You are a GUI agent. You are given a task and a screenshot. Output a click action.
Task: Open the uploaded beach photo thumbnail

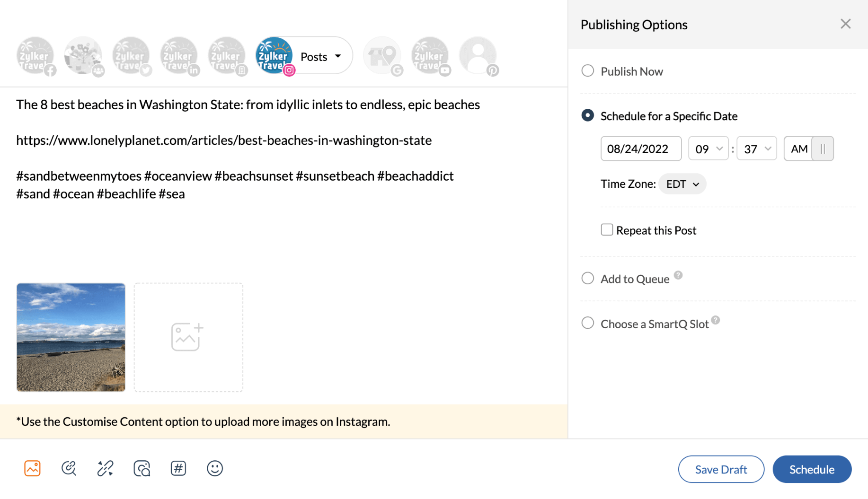point(71,337)
